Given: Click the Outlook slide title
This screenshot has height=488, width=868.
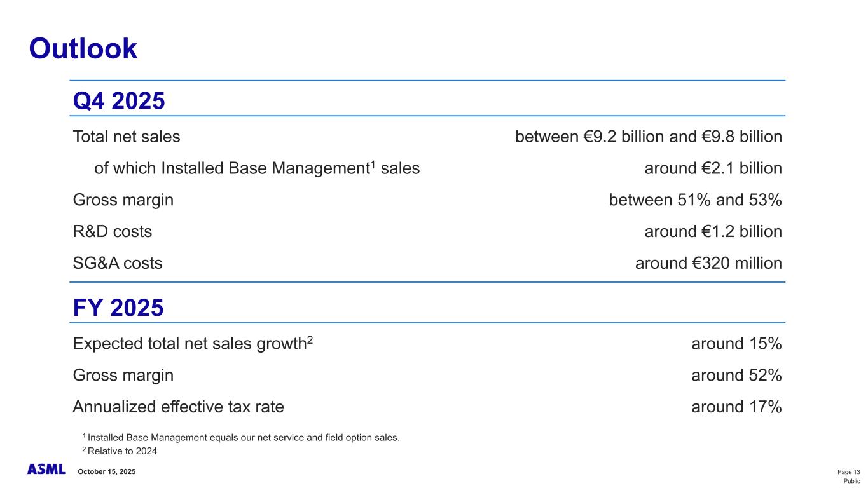Looking at the screenshot, I should (x=83, y=49).
